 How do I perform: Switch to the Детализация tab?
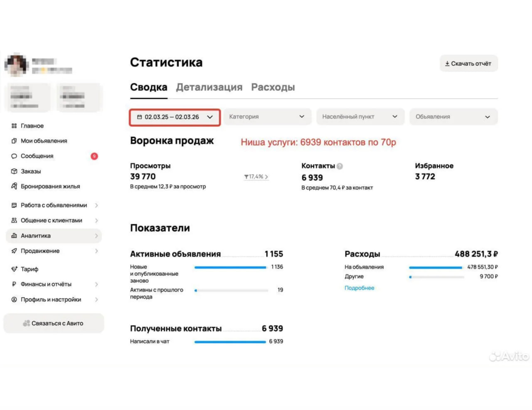pyautogui.click(x=209, y=87)
